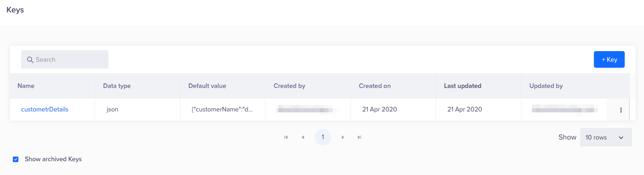Go to first page pagination arrow
This screenshot has height=175, width=644.
click(286, 137)
